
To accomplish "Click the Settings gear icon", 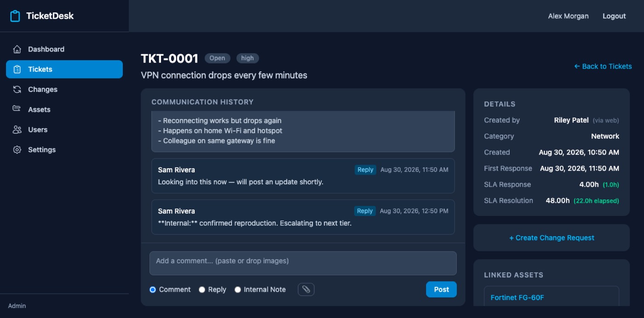I will pos(17,150).
